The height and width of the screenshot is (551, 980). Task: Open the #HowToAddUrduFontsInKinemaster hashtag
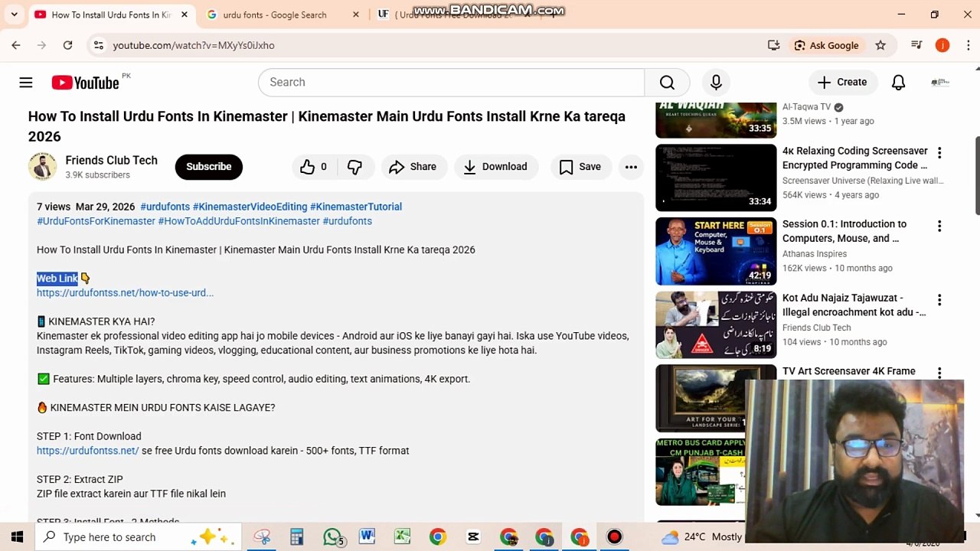point(239,221)
